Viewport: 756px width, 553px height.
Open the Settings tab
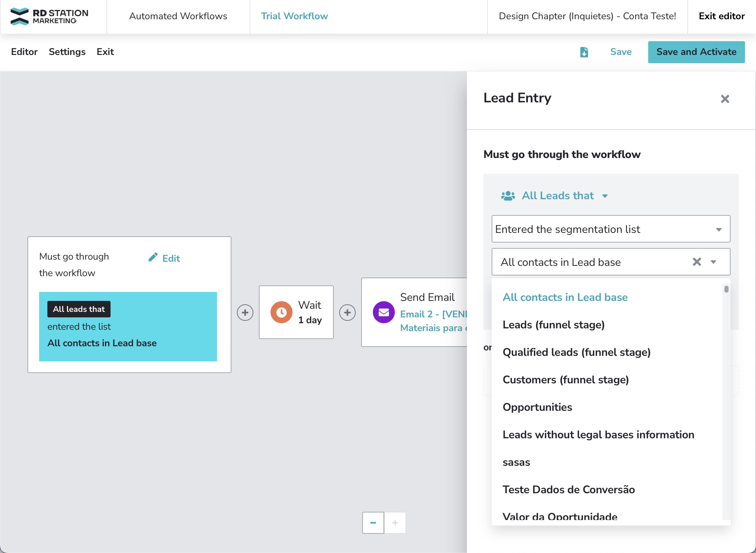point(67,52)
